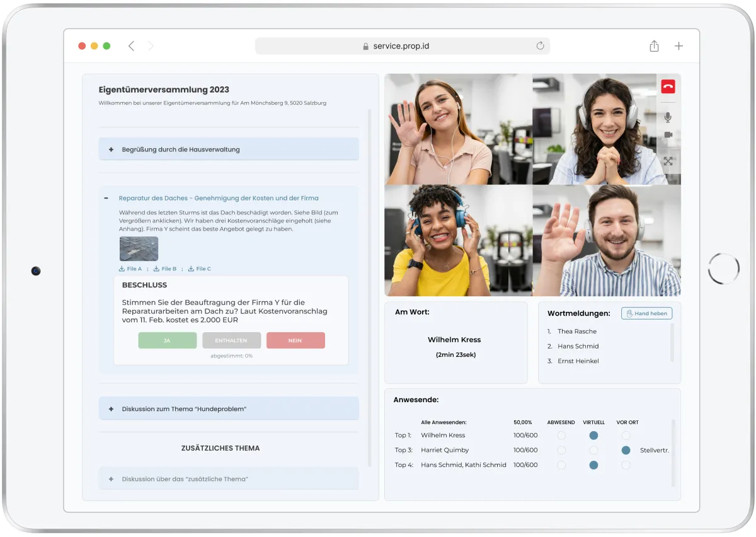Go back with browser back arrow

pyautogui.click(x=131, y=46)
